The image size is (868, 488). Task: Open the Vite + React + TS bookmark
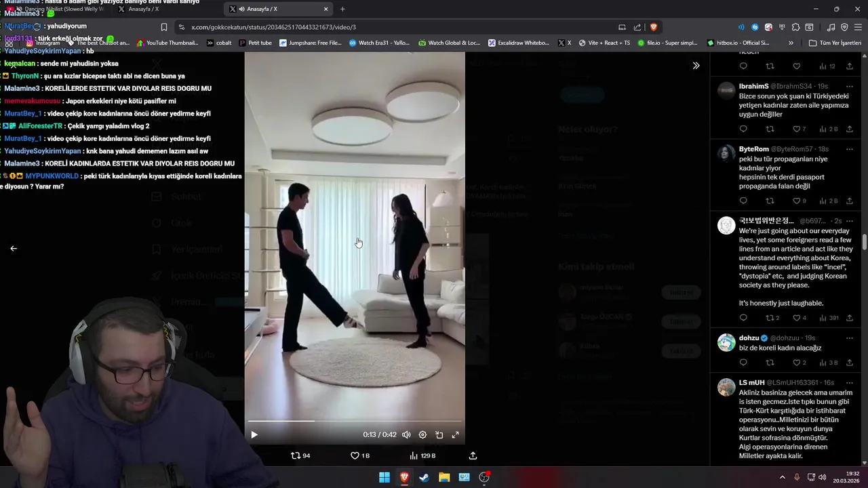click(604, 43)
